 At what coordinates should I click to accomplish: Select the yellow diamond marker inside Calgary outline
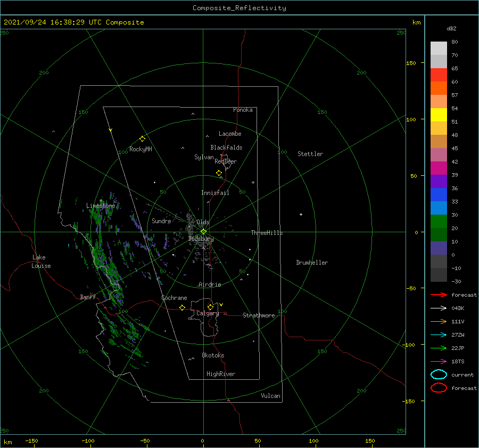pyautogui.click(x=210, y=307)
